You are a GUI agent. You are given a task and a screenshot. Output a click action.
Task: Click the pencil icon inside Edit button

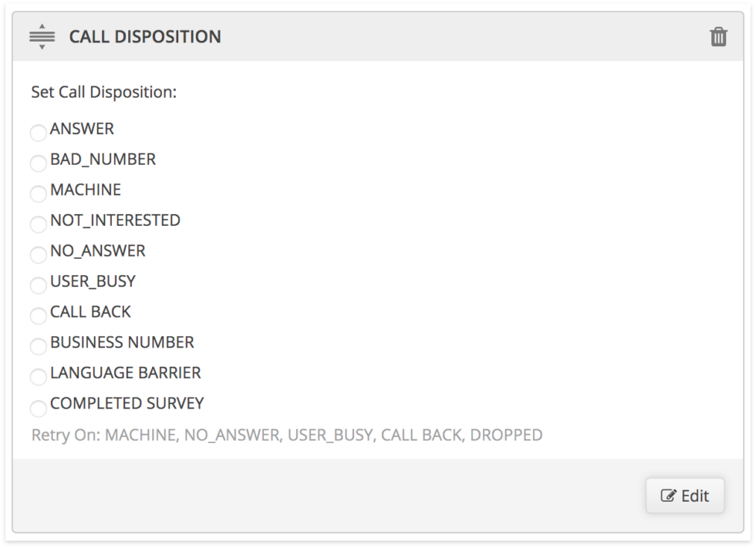tap(668, 496)
